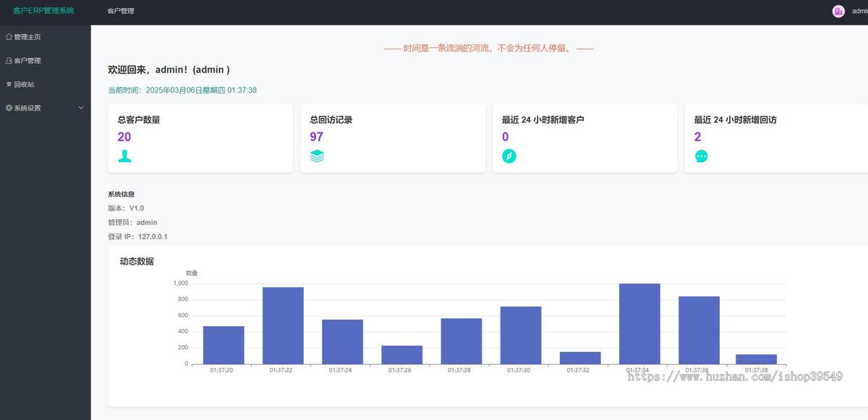The height and width of the screenshot is (420, 868).
Task: Click the chart bar at 01:37:24
Action: click(x=342, y=341)
